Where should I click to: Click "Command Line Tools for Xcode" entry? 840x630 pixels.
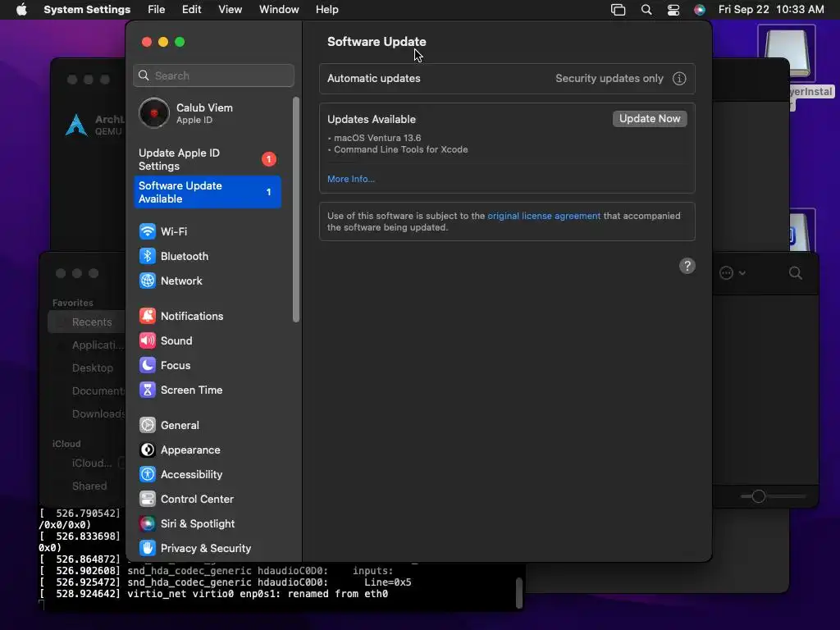[400, 150]
